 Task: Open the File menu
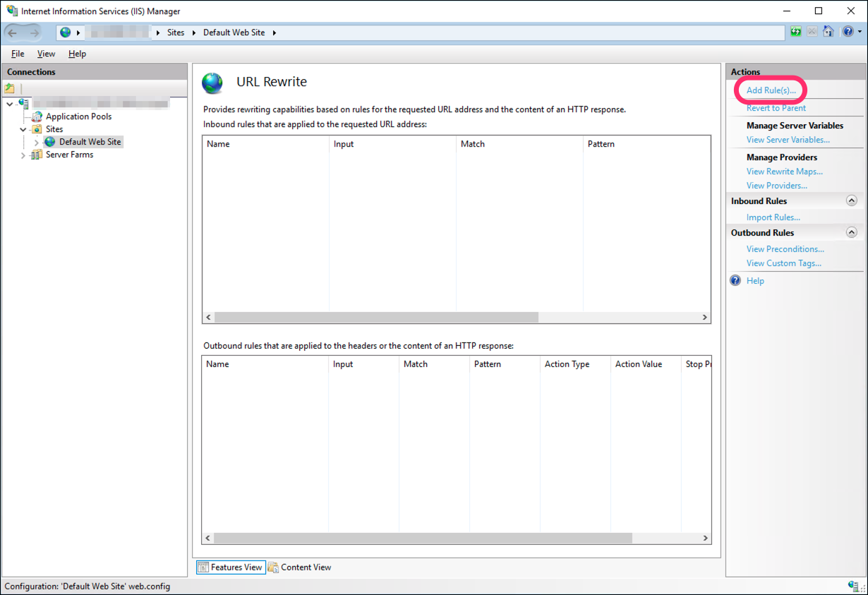coord(18,54)
